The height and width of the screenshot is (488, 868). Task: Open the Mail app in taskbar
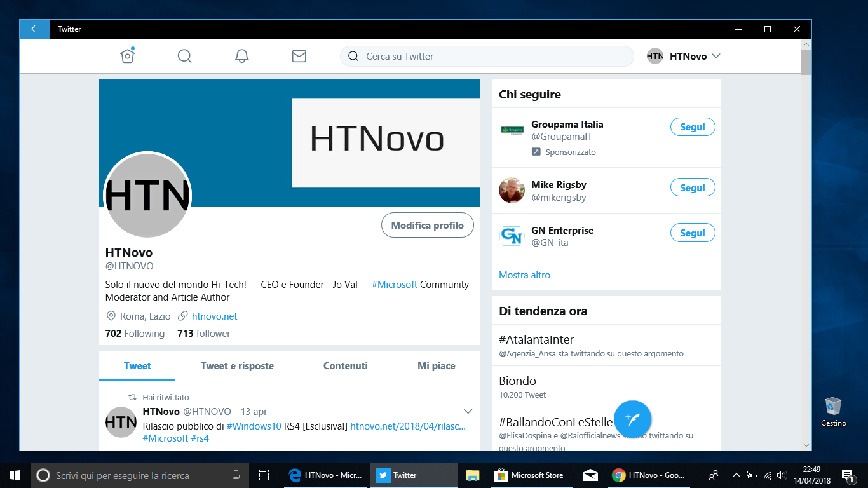pos(590,475)
